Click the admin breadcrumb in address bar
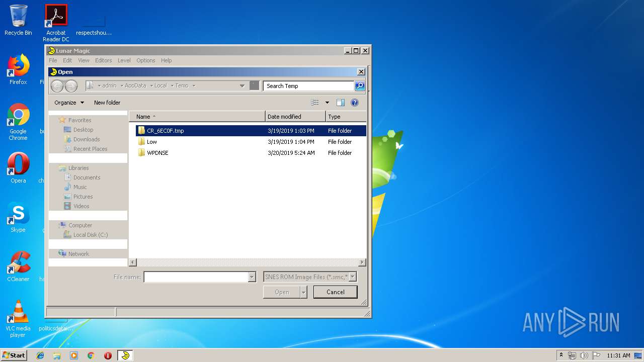 coord(109,86)
